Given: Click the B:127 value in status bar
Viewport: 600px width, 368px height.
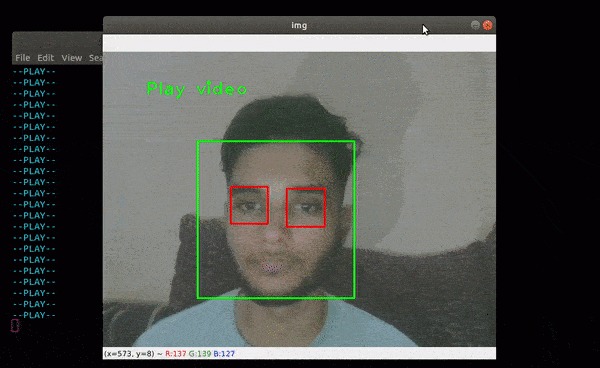Looking at the screenshot, I should [x=224, y=354].
